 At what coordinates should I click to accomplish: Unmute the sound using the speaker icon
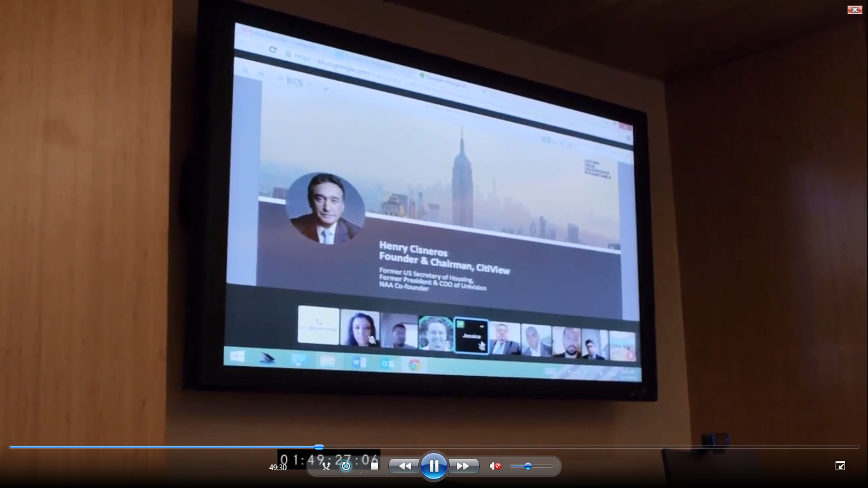pyautogui.click(x=495, y=466)
